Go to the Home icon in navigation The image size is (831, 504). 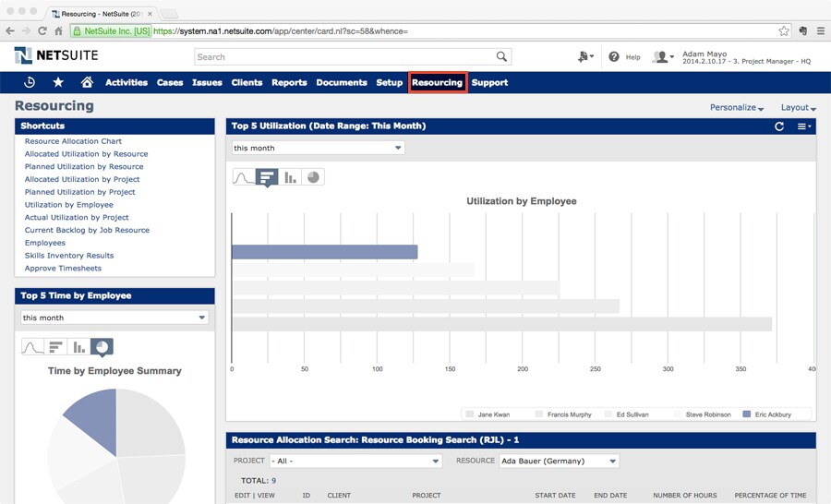(87, 82)
